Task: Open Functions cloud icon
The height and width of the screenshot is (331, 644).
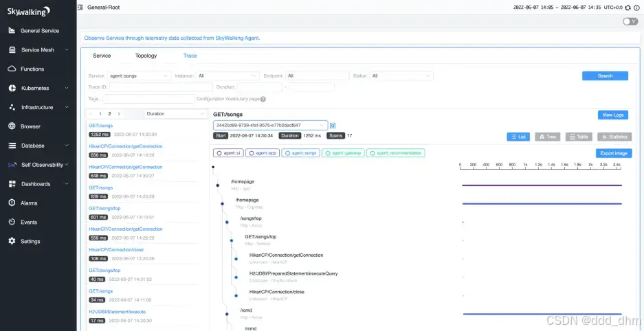Action: coord(12,69)
